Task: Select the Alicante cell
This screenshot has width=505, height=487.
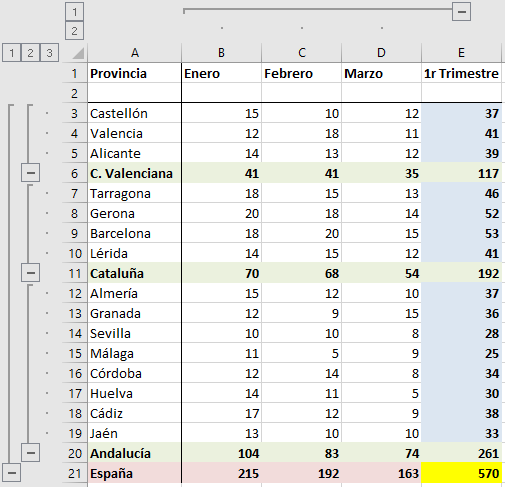Action: (x=135, y=153)
